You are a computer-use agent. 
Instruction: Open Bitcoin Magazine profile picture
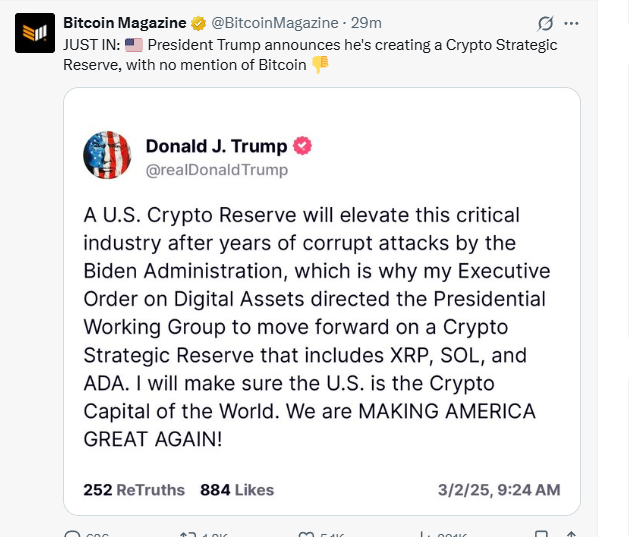point(34,33)
